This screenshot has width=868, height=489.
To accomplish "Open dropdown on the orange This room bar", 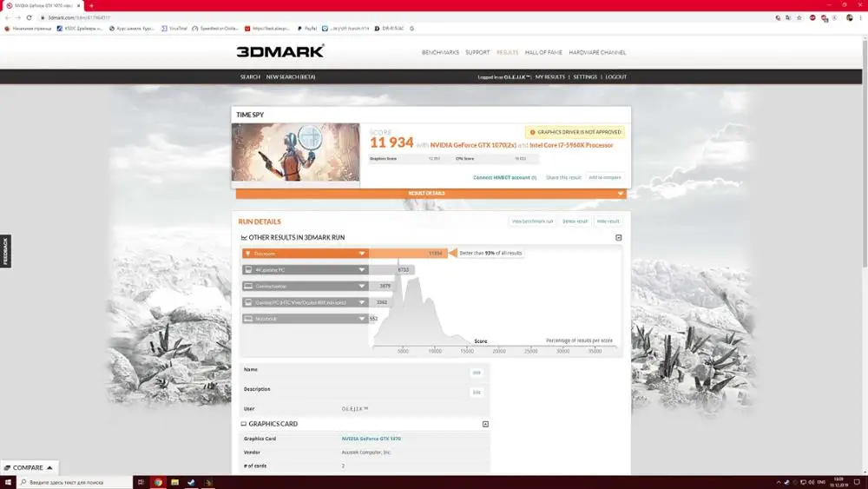I will click(x=361, y=254).
